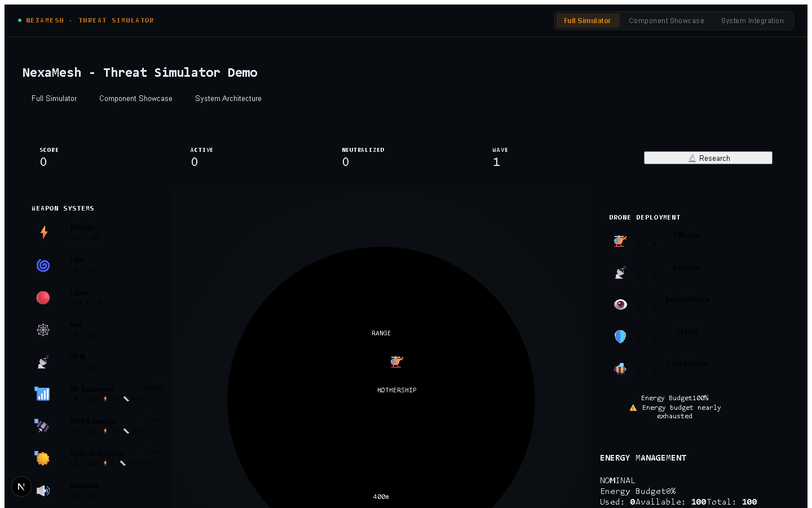This screenshot has width=812, height=508.
Task: Click the '400m' range marker
Action: (x=381, y=497)
